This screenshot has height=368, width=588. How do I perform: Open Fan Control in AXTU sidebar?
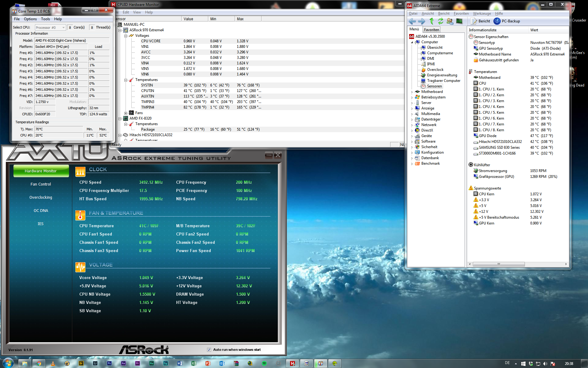pyautogui.click(x=41, y=184)
